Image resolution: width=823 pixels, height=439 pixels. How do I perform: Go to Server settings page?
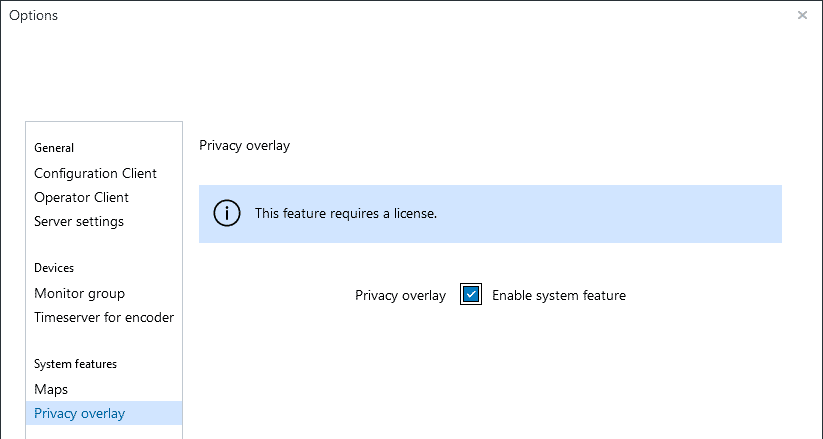tap(79, 221)
